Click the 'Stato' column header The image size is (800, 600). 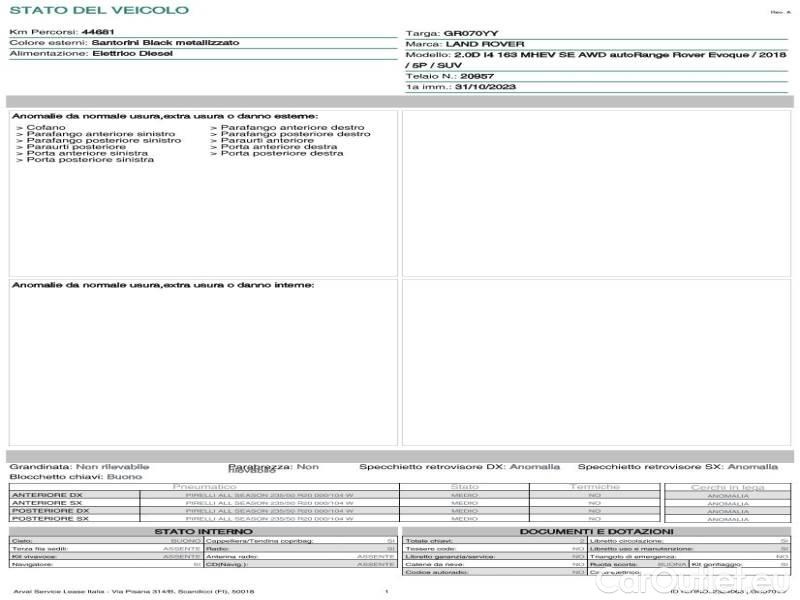[x=464, y=487]
